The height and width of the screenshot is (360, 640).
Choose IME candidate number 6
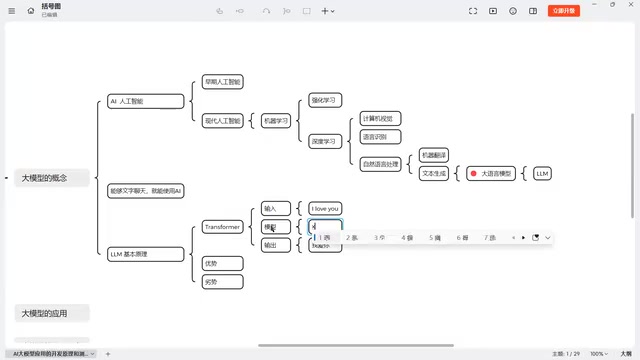462,238
